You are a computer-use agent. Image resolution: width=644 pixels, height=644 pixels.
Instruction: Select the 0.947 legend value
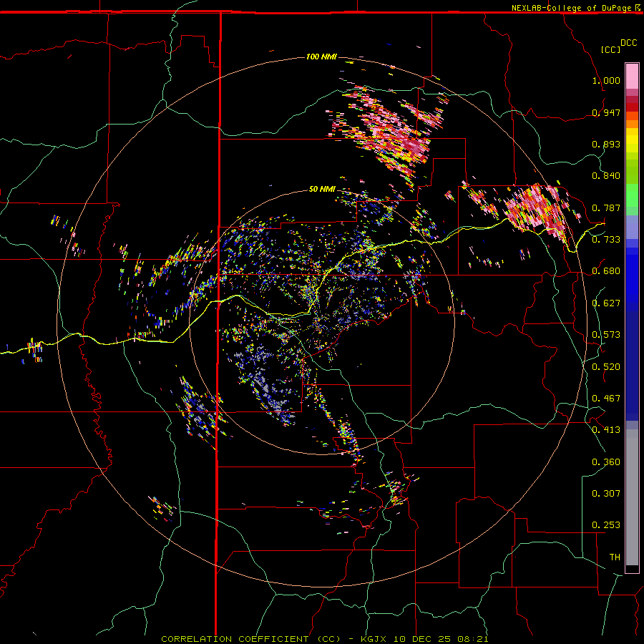(606, 112)
